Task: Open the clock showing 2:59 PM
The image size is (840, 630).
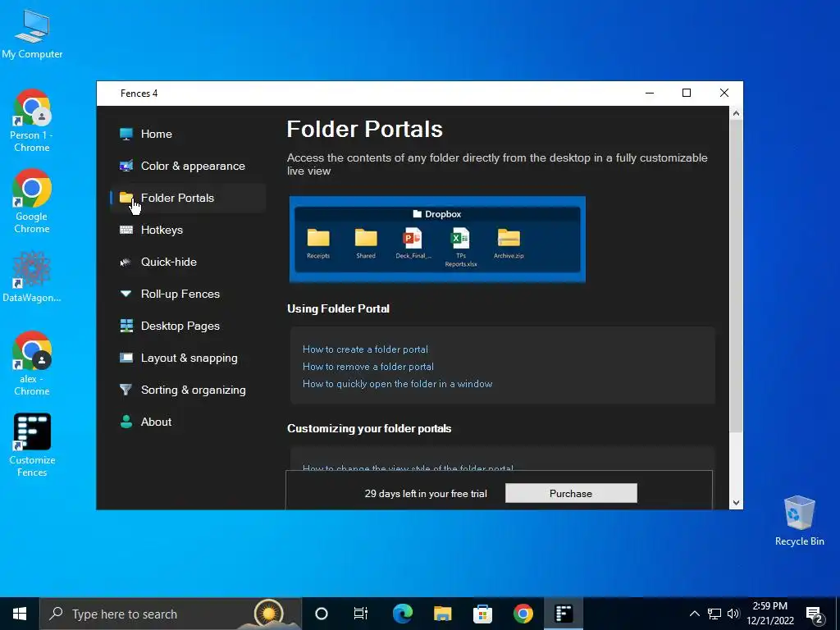Action: point(769,614)
